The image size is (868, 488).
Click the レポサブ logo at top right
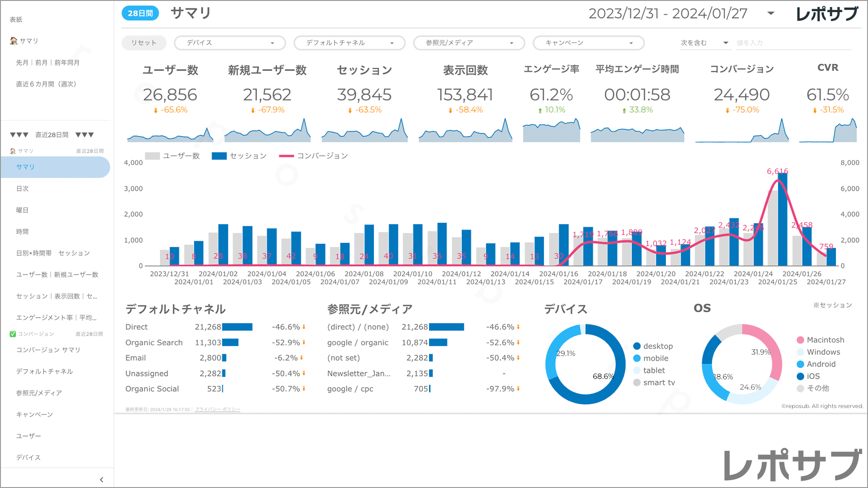[x=826, y=14]
